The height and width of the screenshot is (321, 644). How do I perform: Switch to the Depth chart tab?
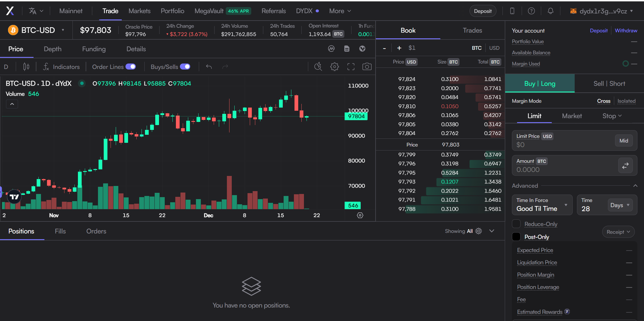[x=52, y=49]
